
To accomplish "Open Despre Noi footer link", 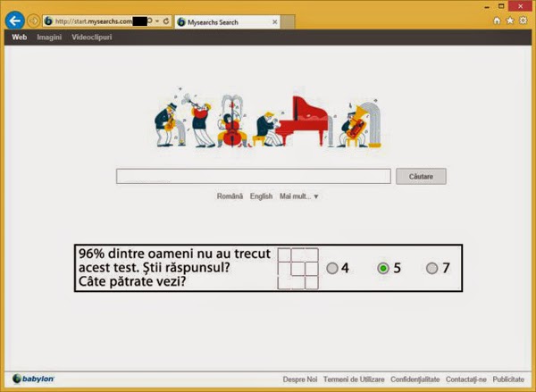I will [x=300, y=379].
